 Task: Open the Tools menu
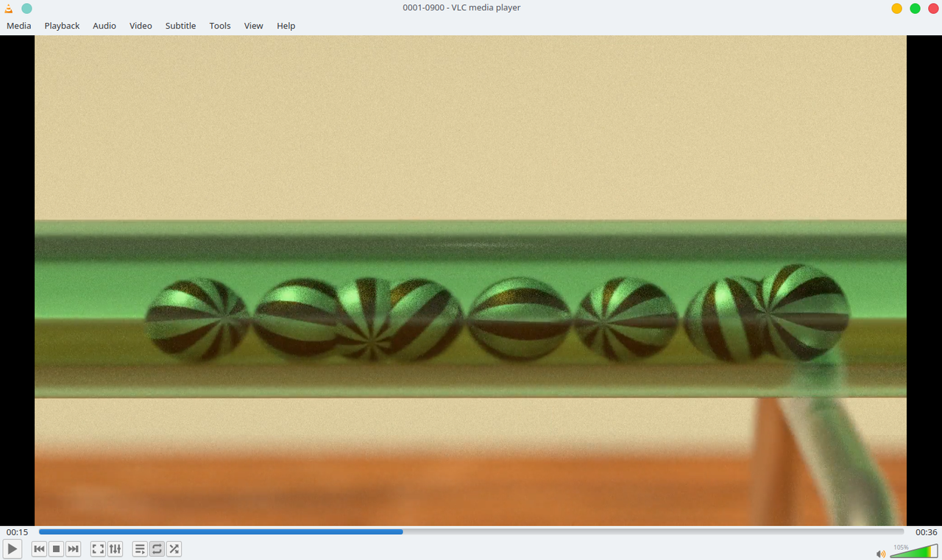click(220, 26)
